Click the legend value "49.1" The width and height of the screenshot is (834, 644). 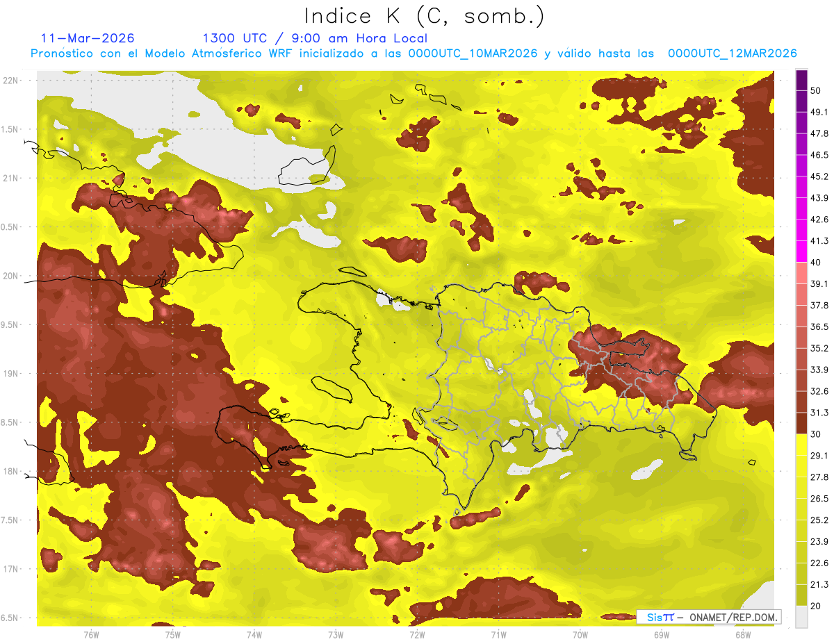[x=819, y=113]
